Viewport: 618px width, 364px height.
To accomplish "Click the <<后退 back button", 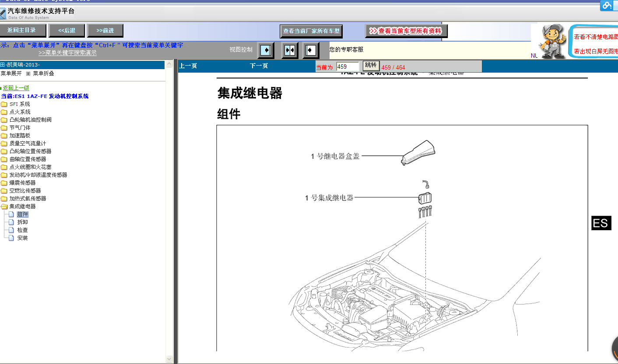I will (x=67, y=31).
